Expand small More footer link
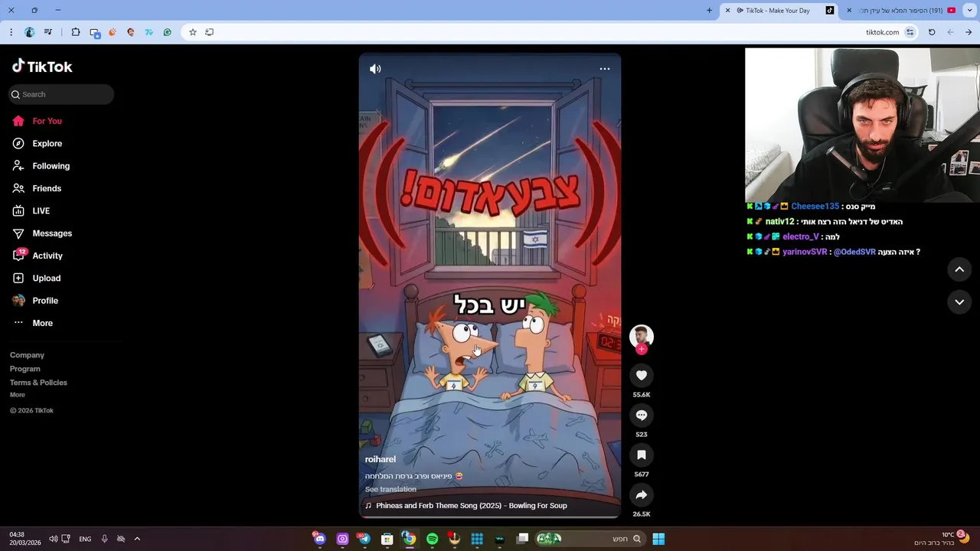The image size is (980, 551). pyautogui.click(x=18, y=395)
